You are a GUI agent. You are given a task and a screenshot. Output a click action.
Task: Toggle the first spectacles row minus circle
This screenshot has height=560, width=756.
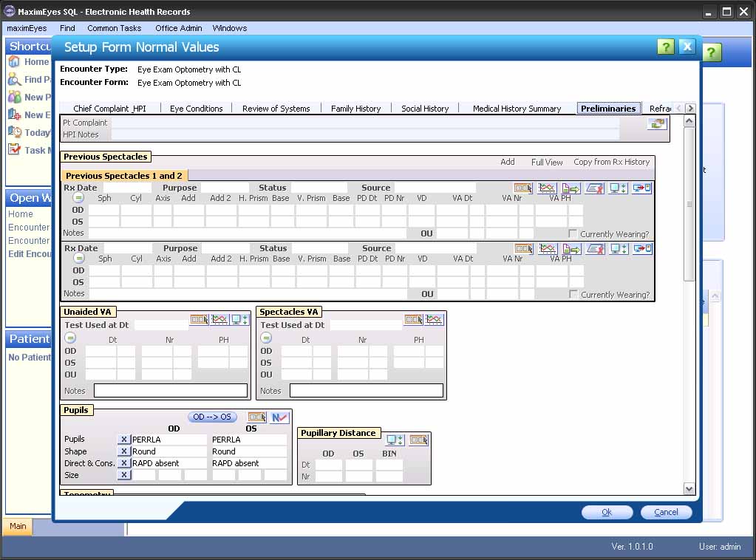78,197
